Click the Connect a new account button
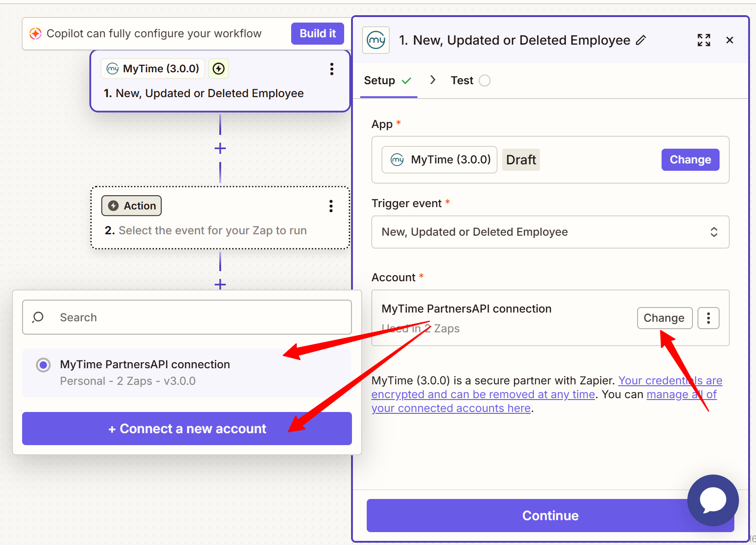The width and height of the screenshot is (756, 545). point(187,429)
